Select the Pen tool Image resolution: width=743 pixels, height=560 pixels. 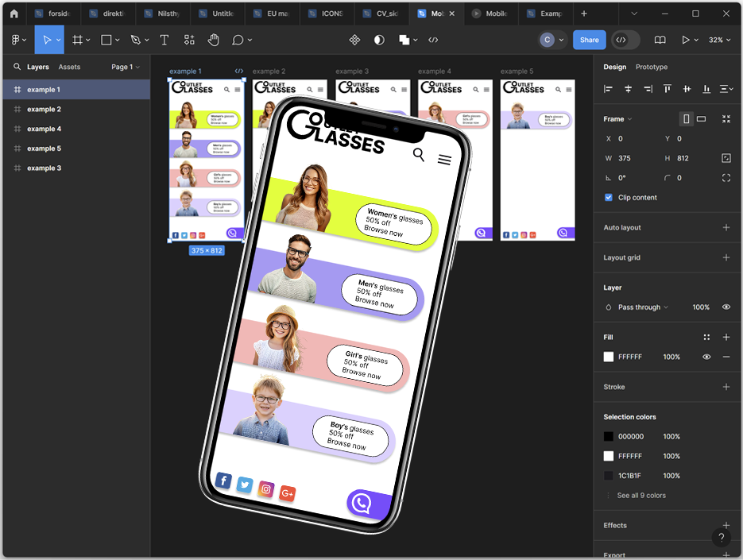(135, 40)
